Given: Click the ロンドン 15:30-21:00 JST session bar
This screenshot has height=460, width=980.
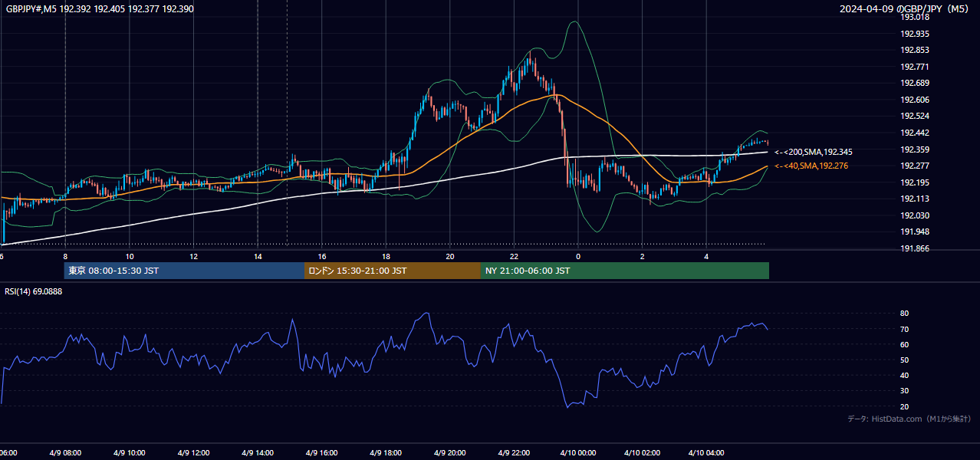Looking at the screenshot, I should pos(393,271).
